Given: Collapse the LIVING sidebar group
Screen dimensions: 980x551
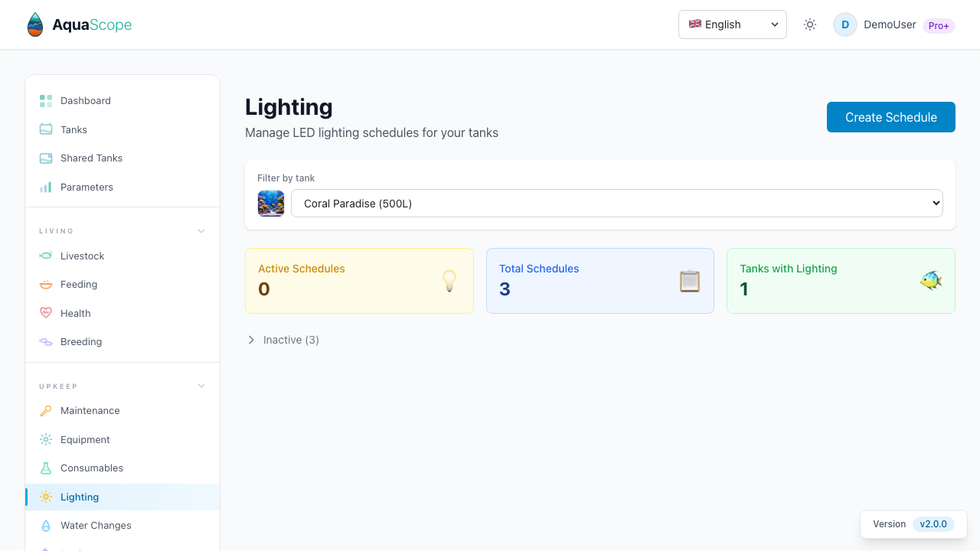Looking at the screenshot, I should coord(201,230).
